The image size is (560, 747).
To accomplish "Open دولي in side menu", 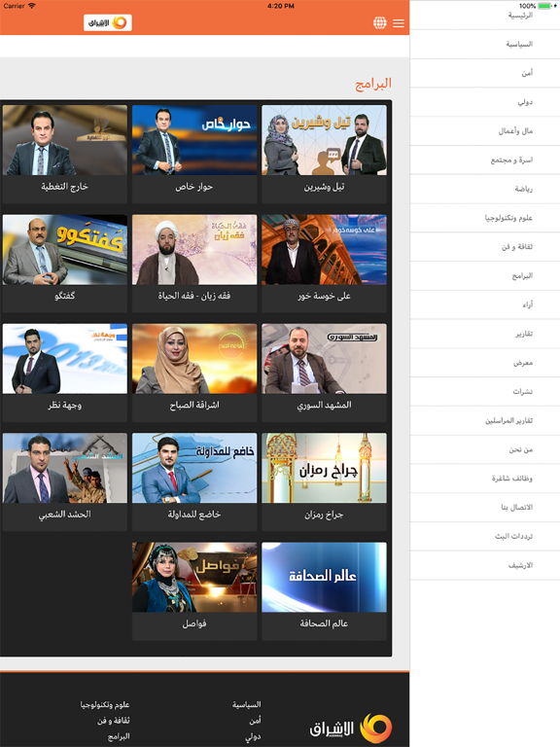I will pos(485,102).
